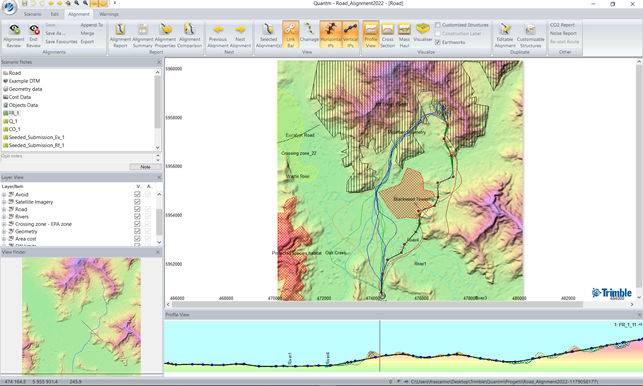Image resolution: width=643 pixels, height=386 pixels.
Task: Click the Selected Alignment(s) icon
Action: pyautogui.click(x=268, y=30)
